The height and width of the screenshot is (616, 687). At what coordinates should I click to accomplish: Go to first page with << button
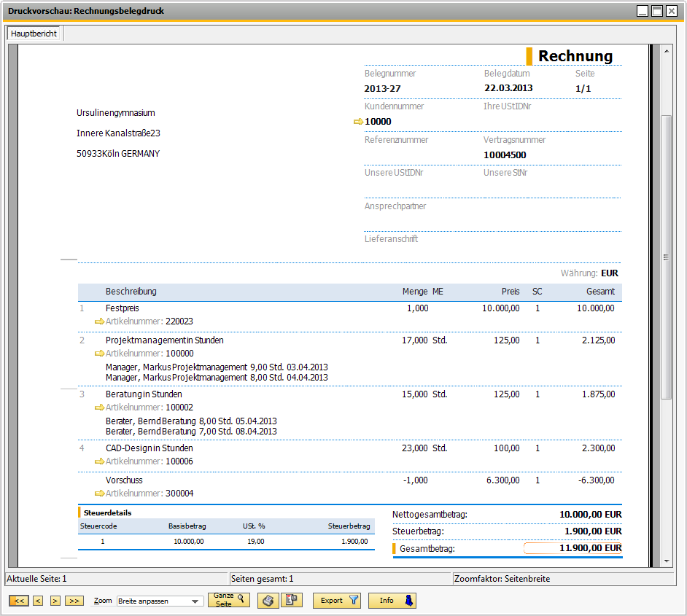[x=19, y=601]
